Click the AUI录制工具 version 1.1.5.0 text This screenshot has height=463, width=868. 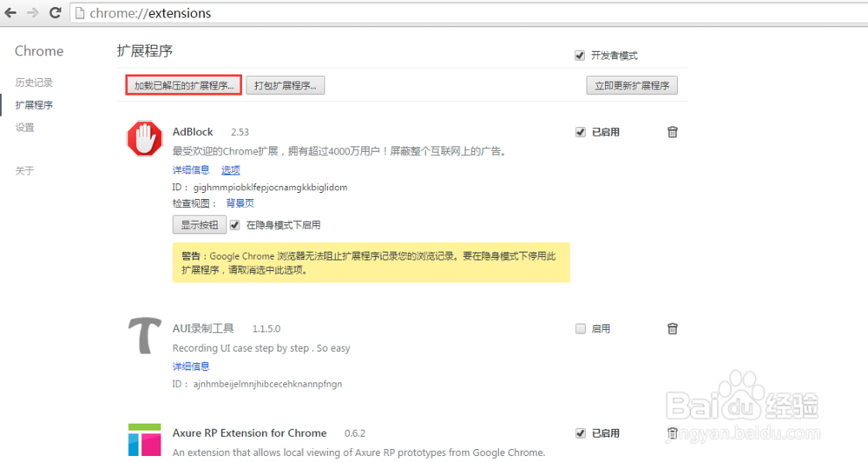click(266, 329)
